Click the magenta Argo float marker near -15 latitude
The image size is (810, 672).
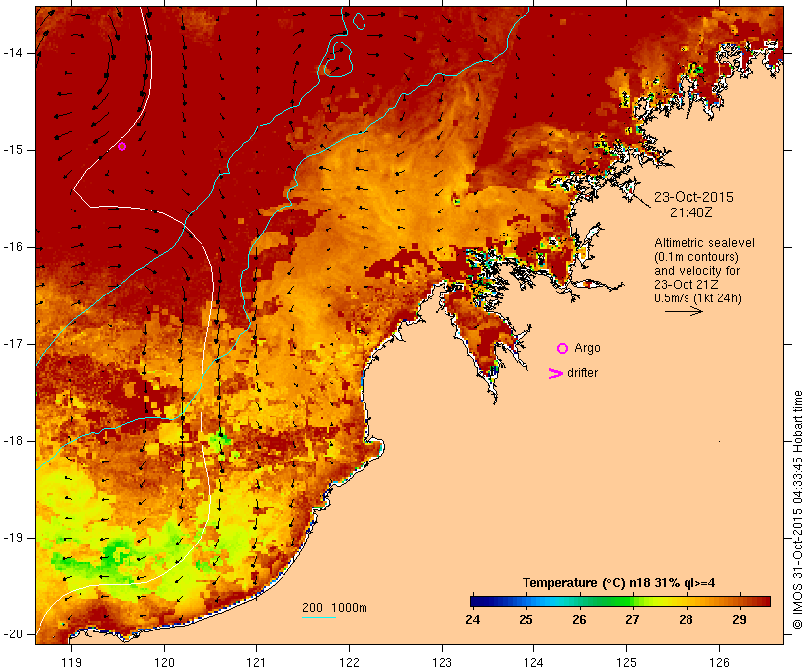[121, 147]
